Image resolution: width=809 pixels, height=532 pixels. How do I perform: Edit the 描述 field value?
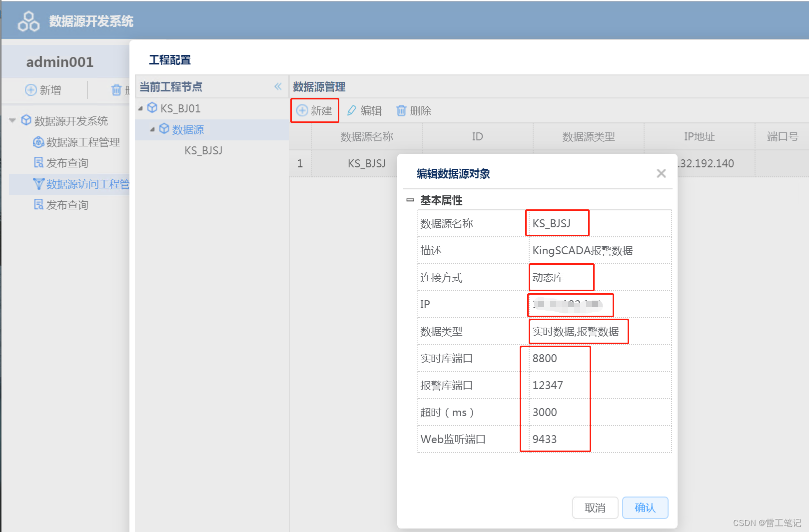click(x=600, y=250)
